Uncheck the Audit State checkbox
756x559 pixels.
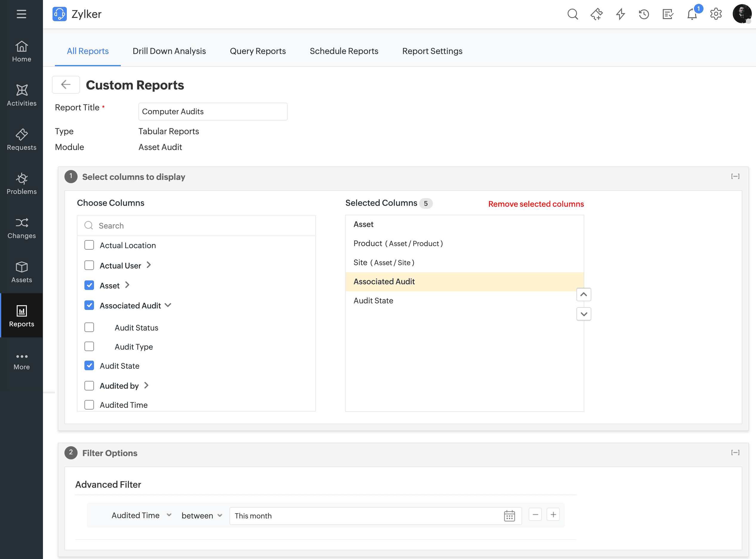(x=89, y=365)
